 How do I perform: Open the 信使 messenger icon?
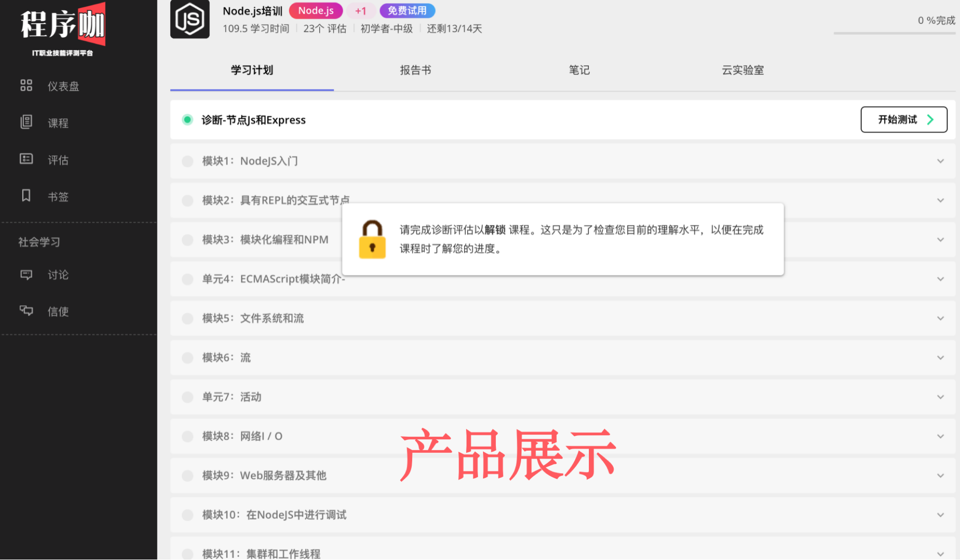click(x=26, y=311)
